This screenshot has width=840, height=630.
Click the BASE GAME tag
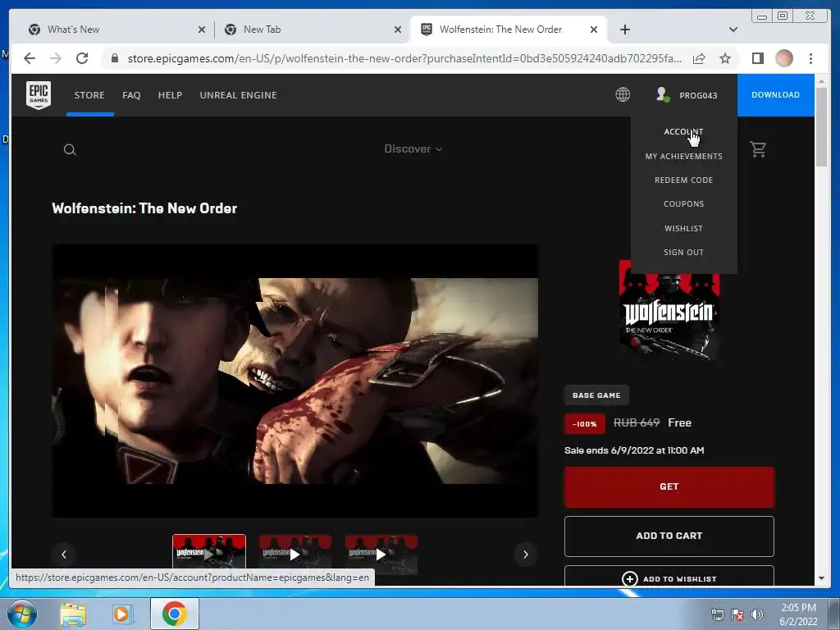pos(596,395)
